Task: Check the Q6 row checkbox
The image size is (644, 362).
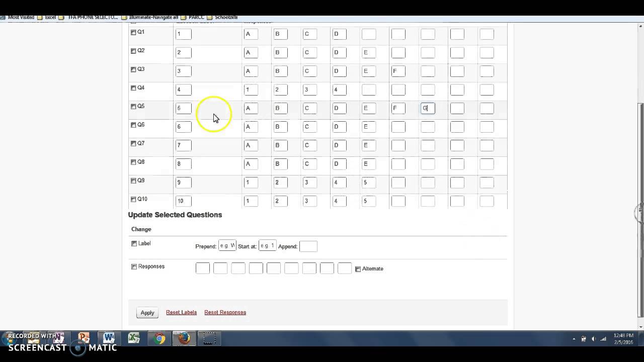Action: point(133,125)
